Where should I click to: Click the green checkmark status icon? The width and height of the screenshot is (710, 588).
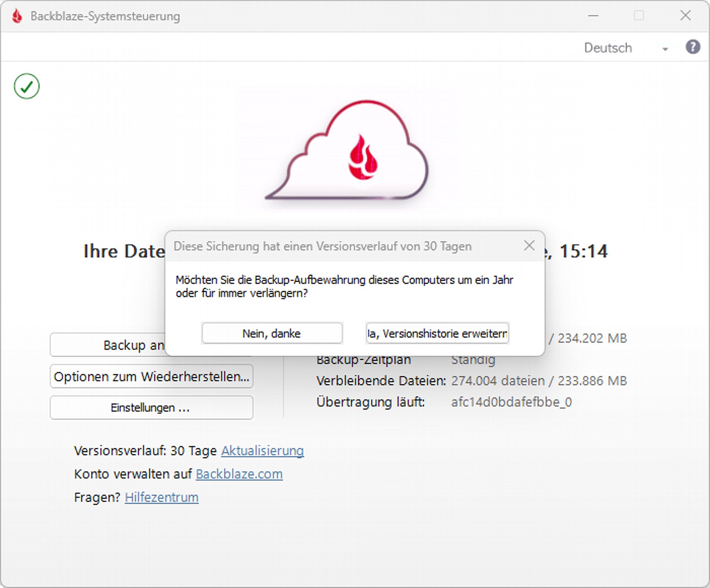27,86
